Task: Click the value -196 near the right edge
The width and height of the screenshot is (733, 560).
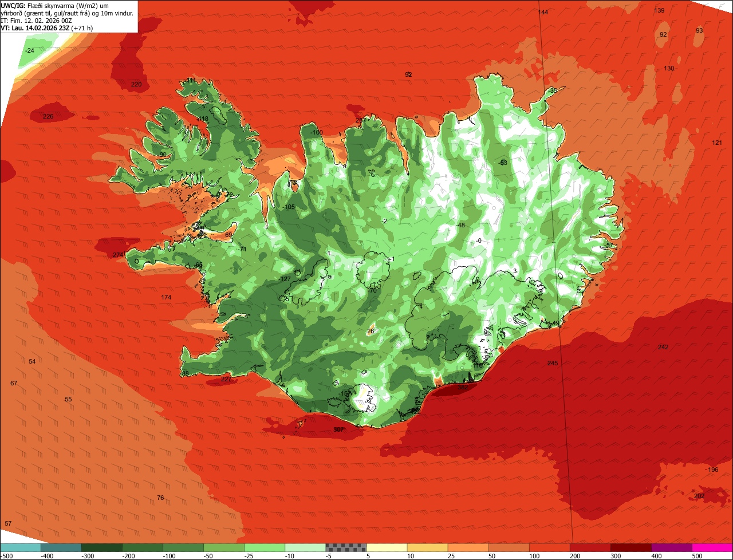Action: click(712, 470)
